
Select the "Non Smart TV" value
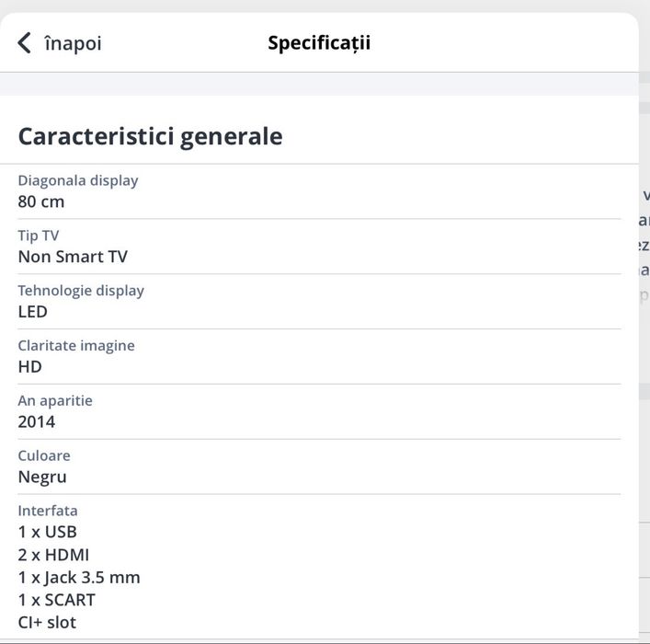tap(73, 257)
